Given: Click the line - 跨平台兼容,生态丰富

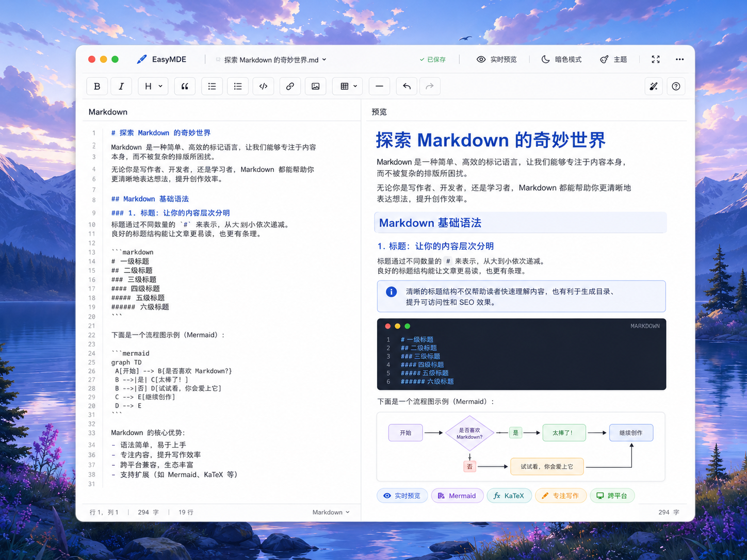Looking at the screenshot, I should point(152,465).
